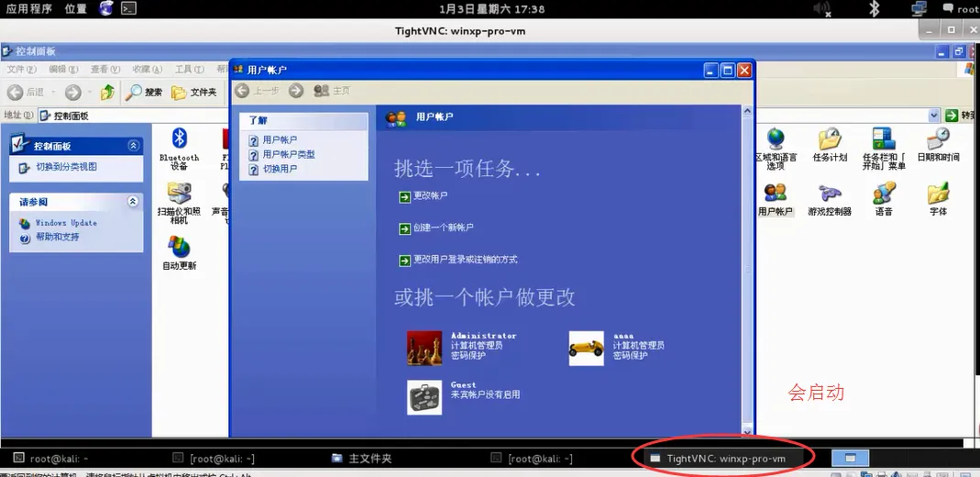Click scroll up arrow in User Accounts window
Screen dimensions: 980x477
[x=747, y=111]
